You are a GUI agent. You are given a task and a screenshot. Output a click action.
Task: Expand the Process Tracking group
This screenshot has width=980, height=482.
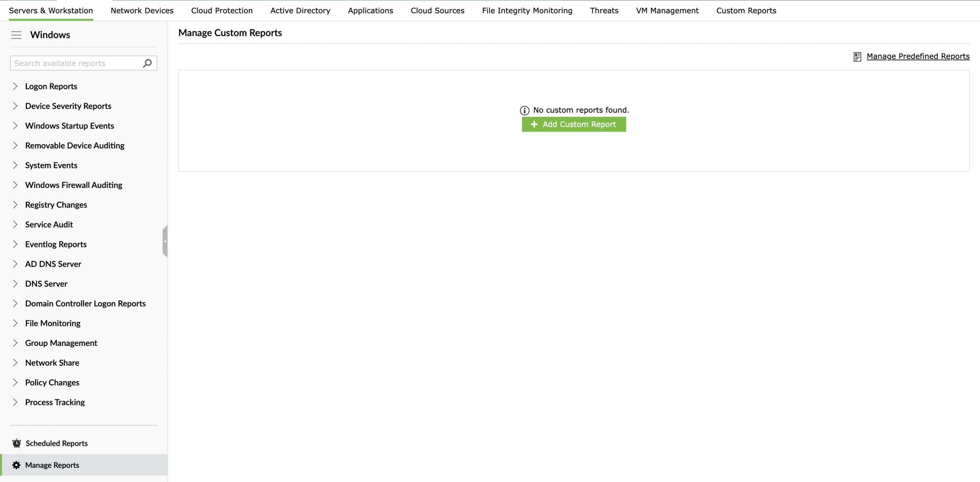click(15, 402)
